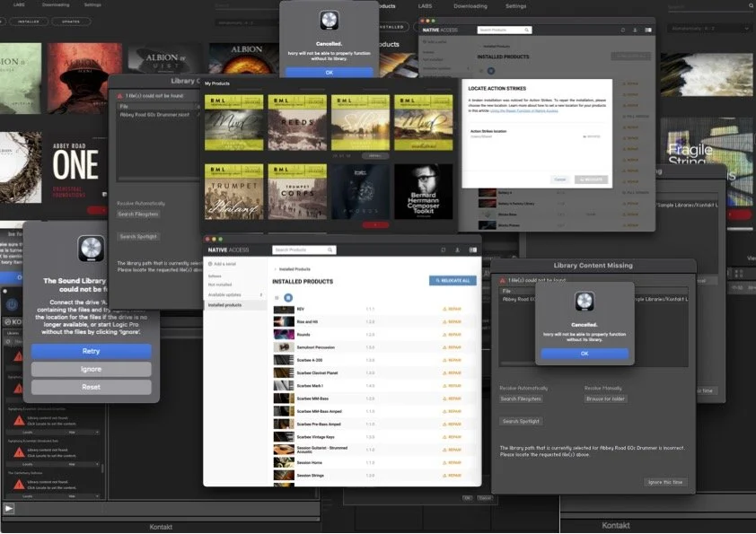756x534 pixels.
Task: Select UPDATES filter pill at upper left
Action: 71,22
